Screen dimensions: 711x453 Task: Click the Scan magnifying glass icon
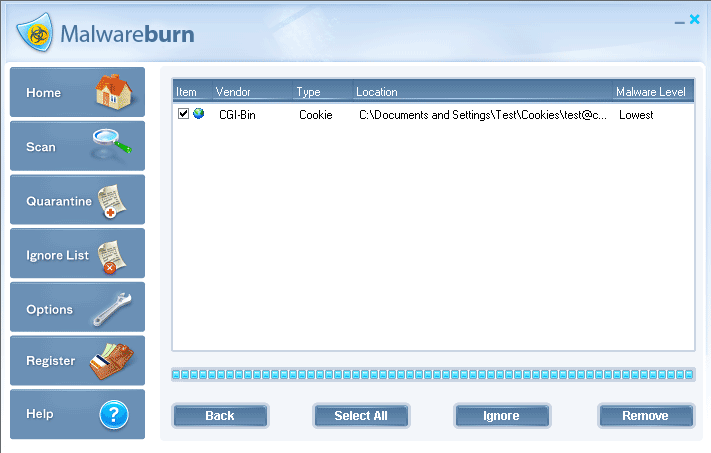click(x=112, y=142)
